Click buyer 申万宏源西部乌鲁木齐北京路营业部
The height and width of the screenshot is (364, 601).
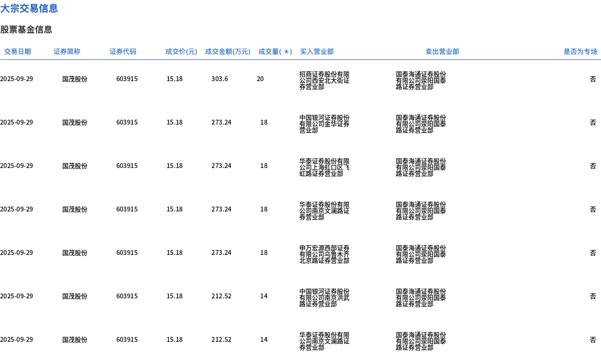324,254
